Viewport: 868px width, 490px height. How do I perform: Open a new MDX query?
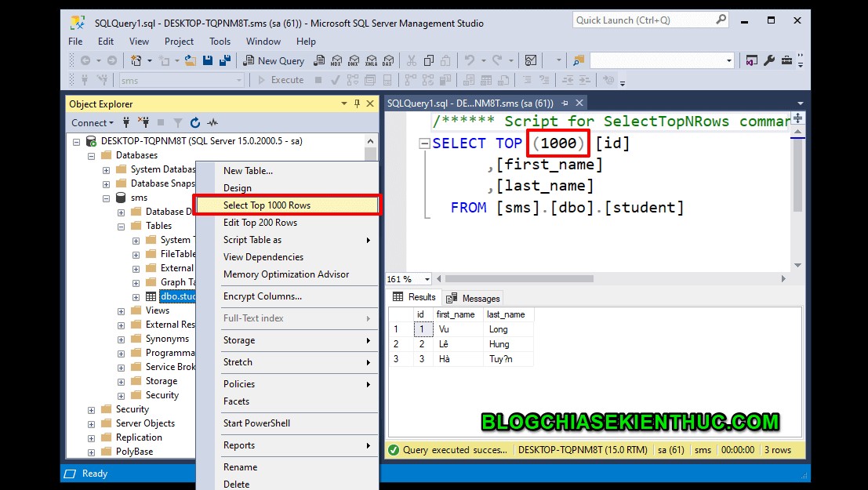click(336, 60)
